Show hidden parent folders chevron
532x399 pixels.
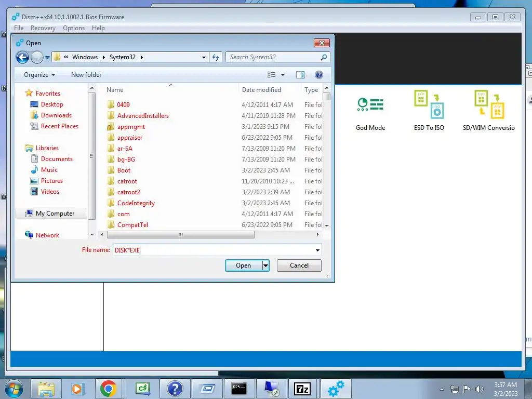66,57
